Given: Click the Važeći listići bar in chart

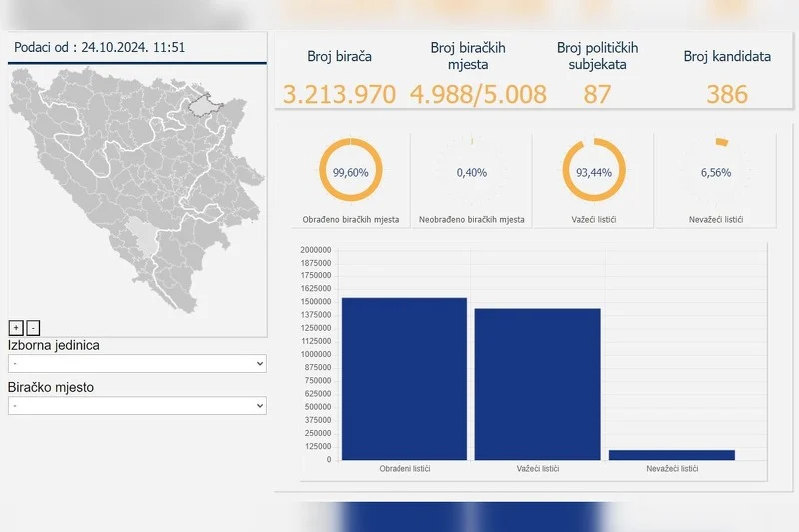Looking at the screenshot, I should (537, 383).
